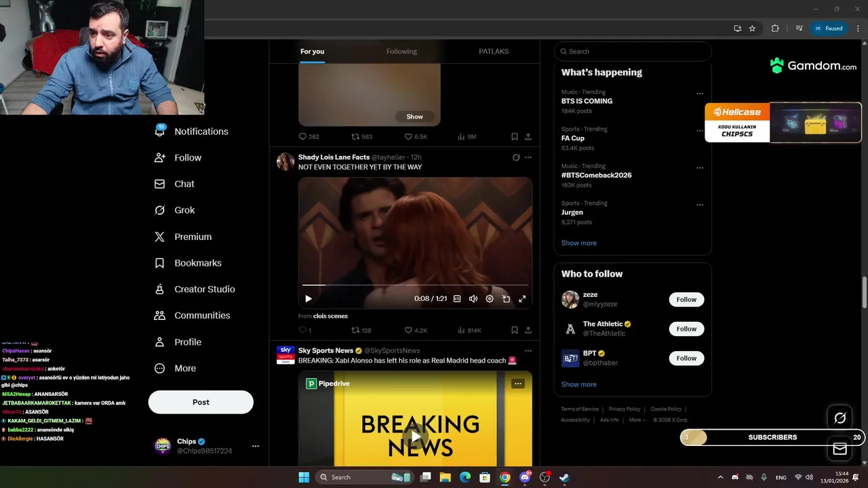
Task: Share the post with 814K views
Action: click(x=528, y=330)
